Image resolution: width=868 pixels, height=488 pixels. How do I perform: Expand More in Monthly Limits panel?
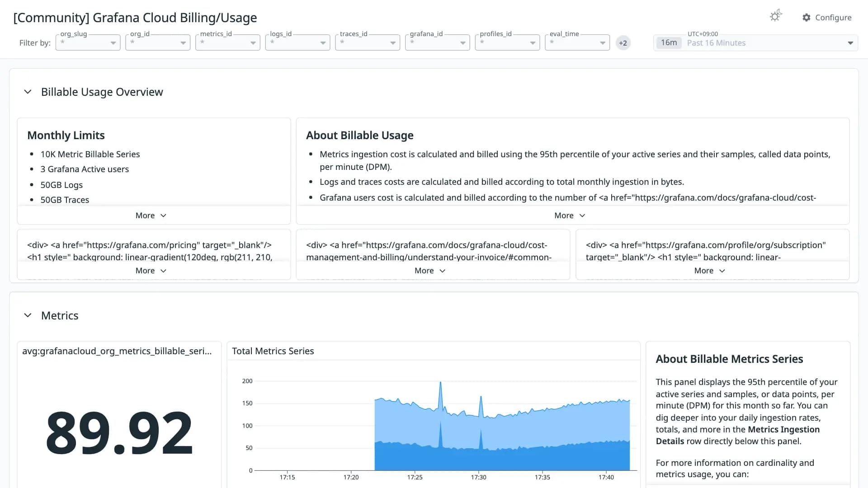pyautogui.click(x=151, y=216)
